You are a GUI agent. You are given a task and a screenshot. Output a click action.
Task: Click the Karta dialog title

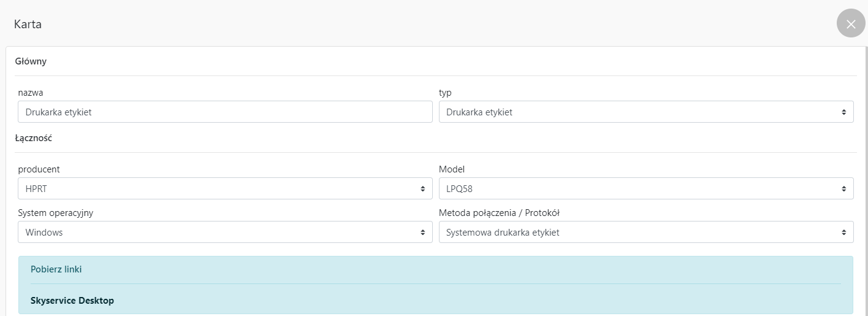28,25
